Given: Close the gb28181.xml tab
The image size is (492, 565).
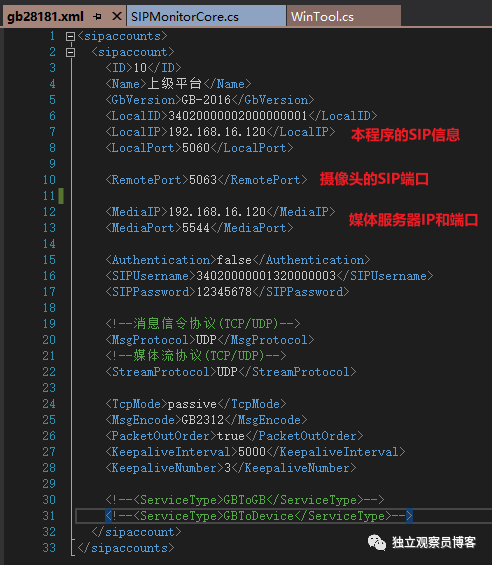Looking at the screenshot, I should coord(116,16).
